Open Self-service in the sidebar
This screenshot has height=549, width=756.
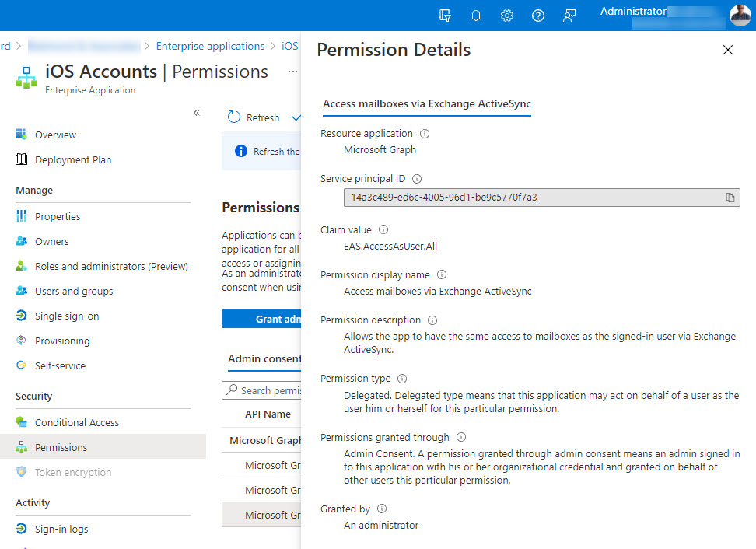click(60, 365)
